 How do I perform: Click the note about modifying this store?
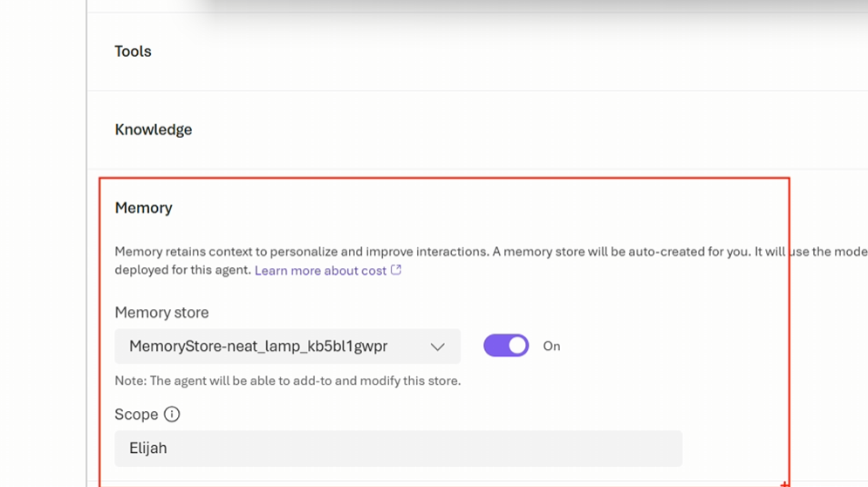pyautogui.click(x=287, y=381)
